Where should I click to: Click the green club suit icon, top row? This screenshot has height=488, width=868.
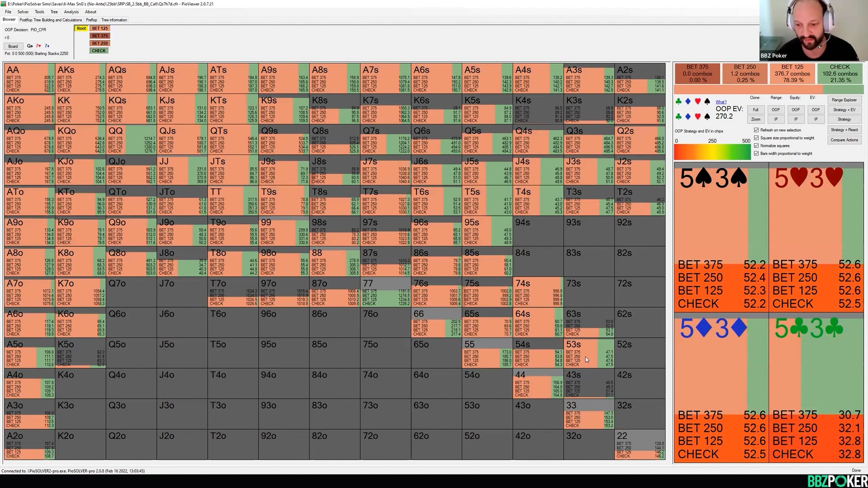coord(678,102)
